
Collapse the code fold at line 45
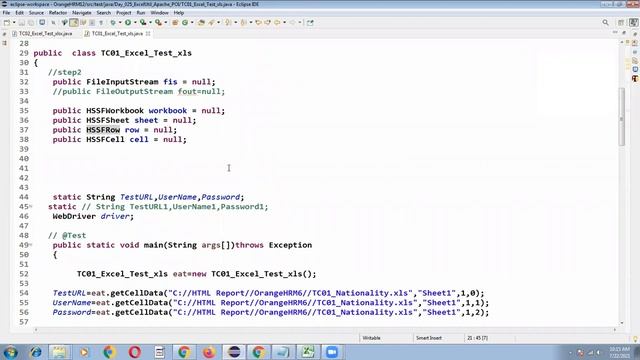point(31,207)
